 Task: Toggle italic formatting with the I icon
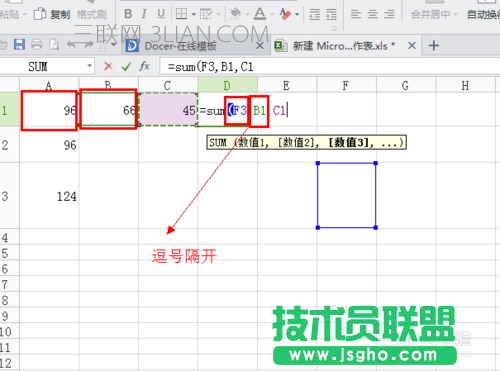tap(144, 14)
